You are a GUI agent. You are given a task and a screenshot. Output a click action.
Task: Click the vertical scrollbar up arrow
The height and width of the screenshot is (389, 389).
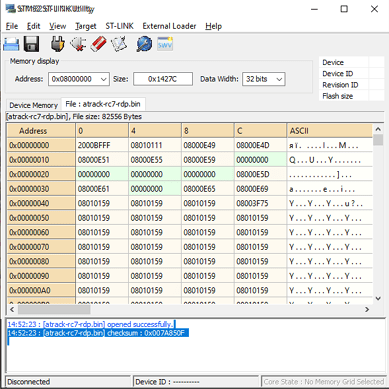(x=378, y=129)
